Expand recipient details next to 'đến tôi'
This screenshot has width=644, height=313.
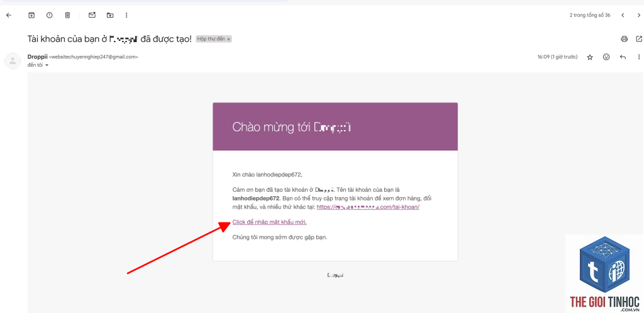(47, 65)
